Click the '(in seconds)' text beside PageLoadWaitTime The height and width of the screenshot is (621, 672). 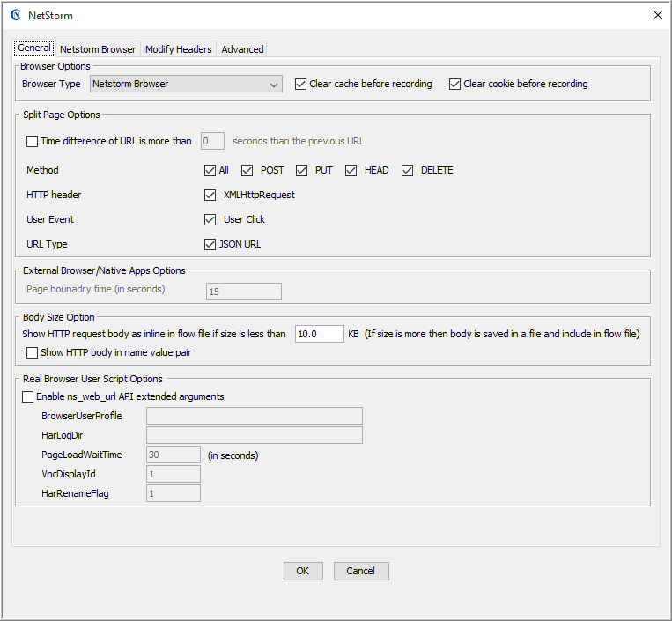click(233, 455)
